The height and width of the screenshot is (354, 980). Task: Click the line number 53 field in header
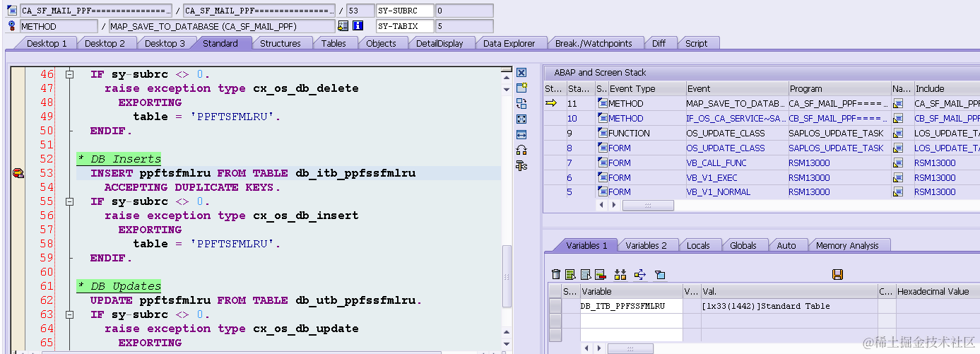360,11
